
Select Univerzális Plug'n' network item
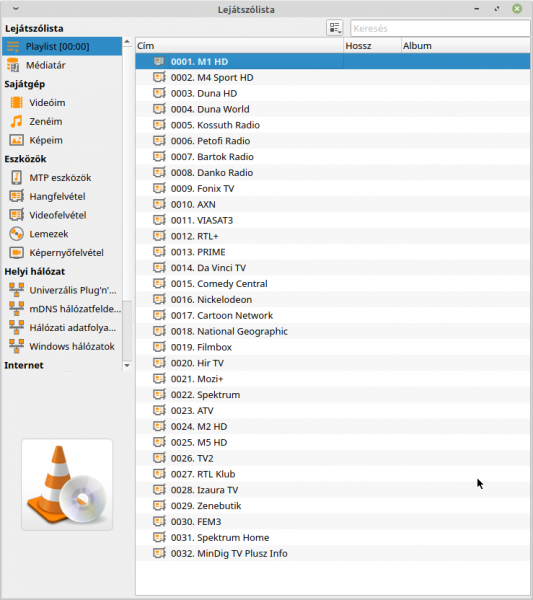[62, 290]
